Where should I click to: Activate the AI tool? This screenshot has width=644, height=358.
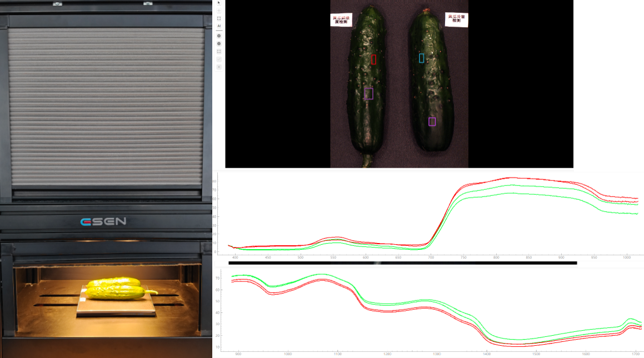point(219,26)
